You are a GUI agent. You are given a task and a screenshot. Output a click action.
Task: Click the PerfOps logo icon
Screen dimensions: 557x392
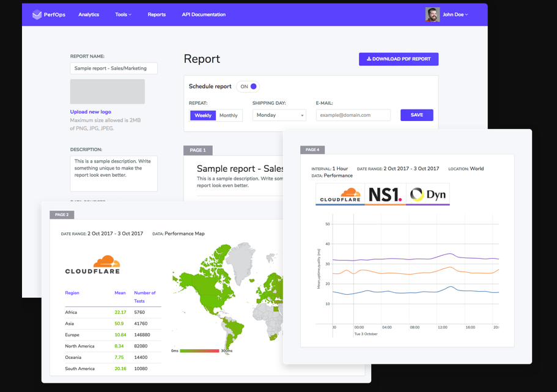point(37,15)
